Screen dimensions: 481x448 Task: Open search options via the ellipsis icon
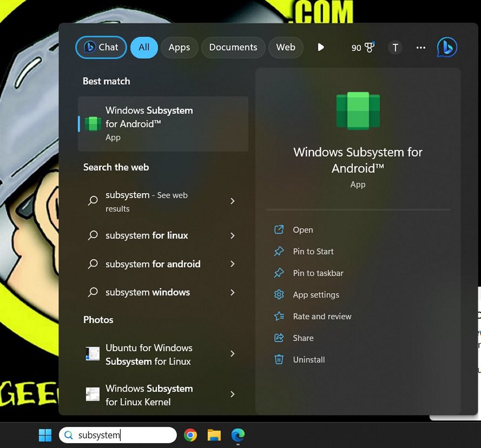pyautogui.click(x=421, y=48)
